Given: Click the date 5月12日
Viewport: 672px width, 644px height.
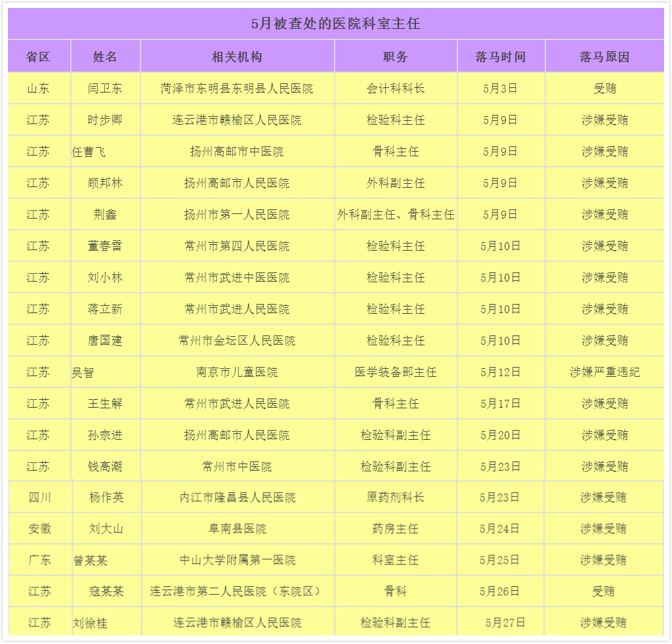Looking at the screenshot, I should [500, 372].
